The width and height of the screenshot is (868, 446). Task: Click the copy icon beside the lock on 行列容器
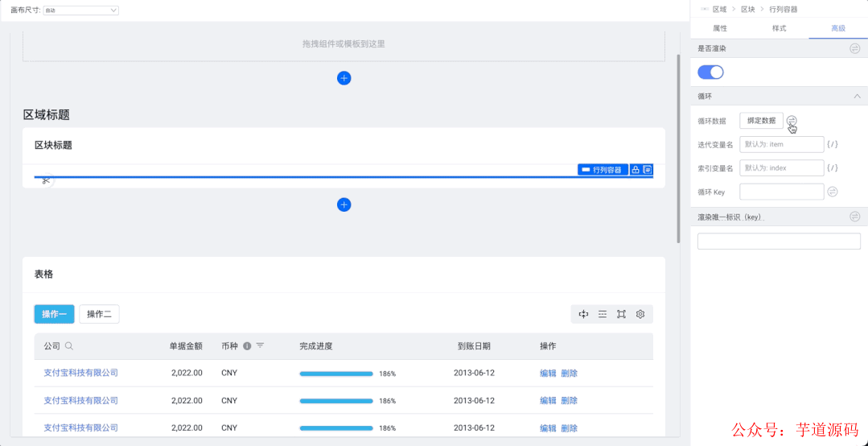[x=647, y=170]
